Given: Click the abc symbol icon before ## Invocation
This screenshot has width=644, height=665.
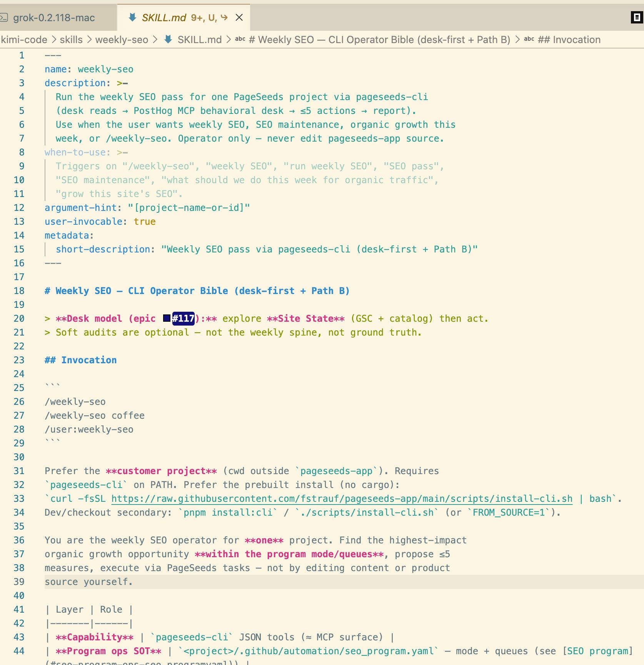Looking at the screenshot, I should point(529,39).
